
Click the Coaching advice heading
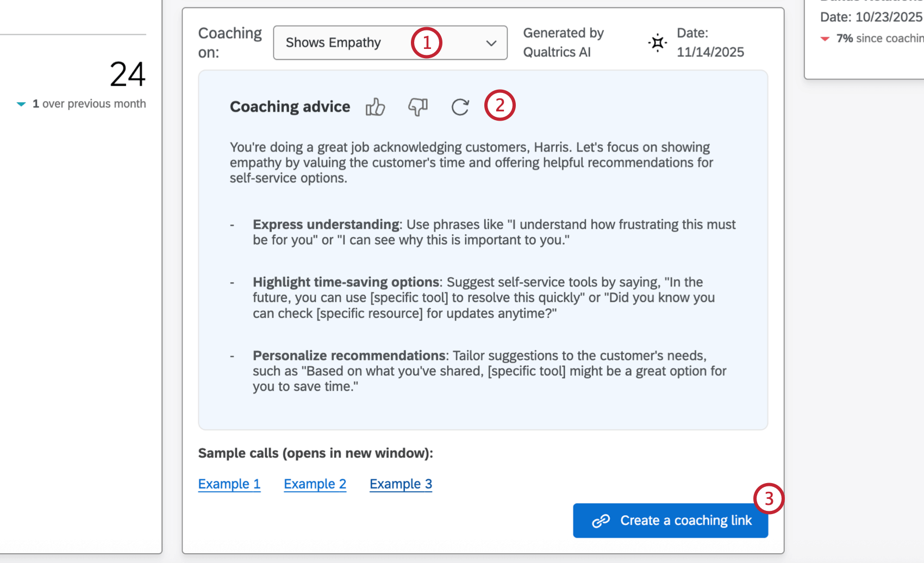click(290, 107)
